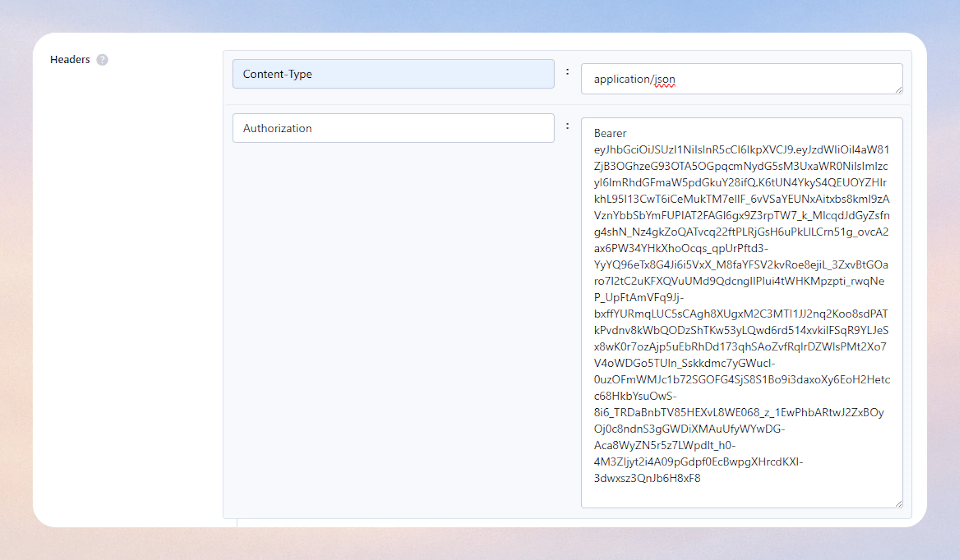960x560 pixels.
Task: Click the colon beside the Authorization row
Action: click(x=567, y=126)
